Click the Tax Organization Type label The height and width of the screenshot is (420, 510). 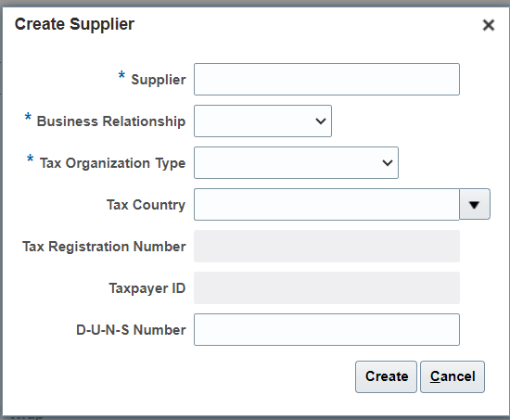tap(112, 163)
